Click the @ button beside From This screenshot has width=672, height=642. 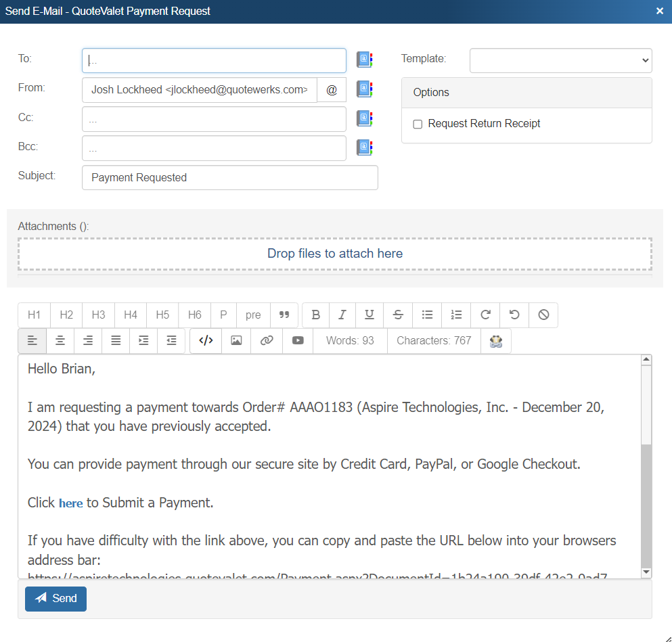[x=332, y=90]
